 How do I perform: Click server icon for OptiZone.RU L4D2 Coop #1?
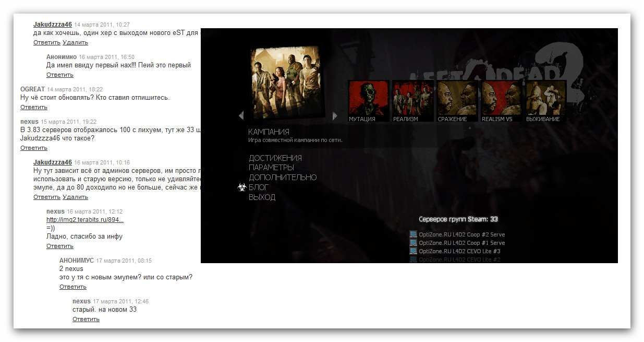tap(414, 243)
